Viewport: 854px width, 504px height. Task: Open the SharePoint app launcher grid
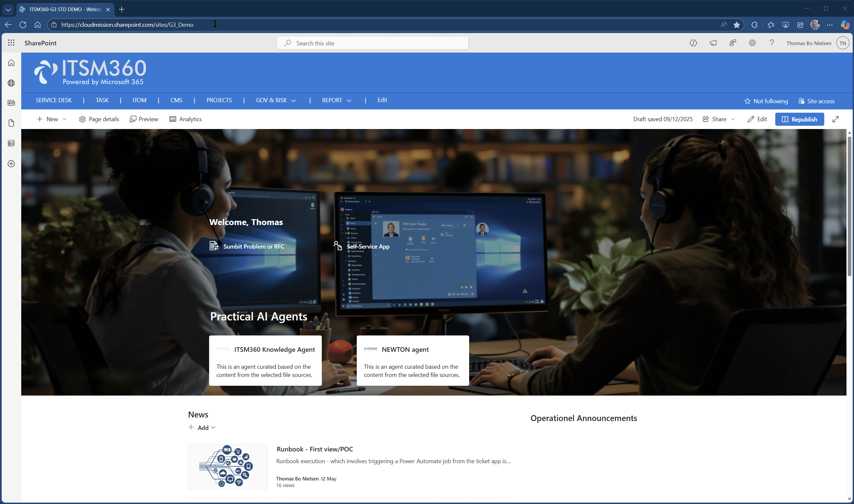(x=11, y=43)
